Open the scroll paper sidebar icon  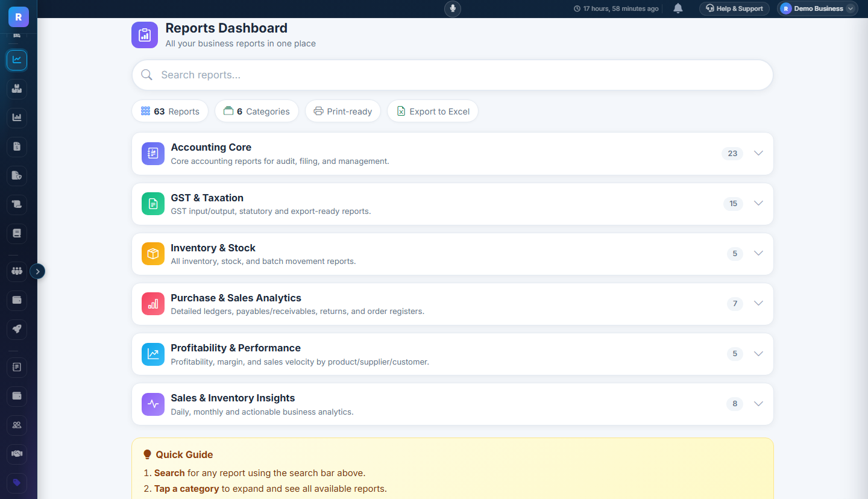pos(17,205)
